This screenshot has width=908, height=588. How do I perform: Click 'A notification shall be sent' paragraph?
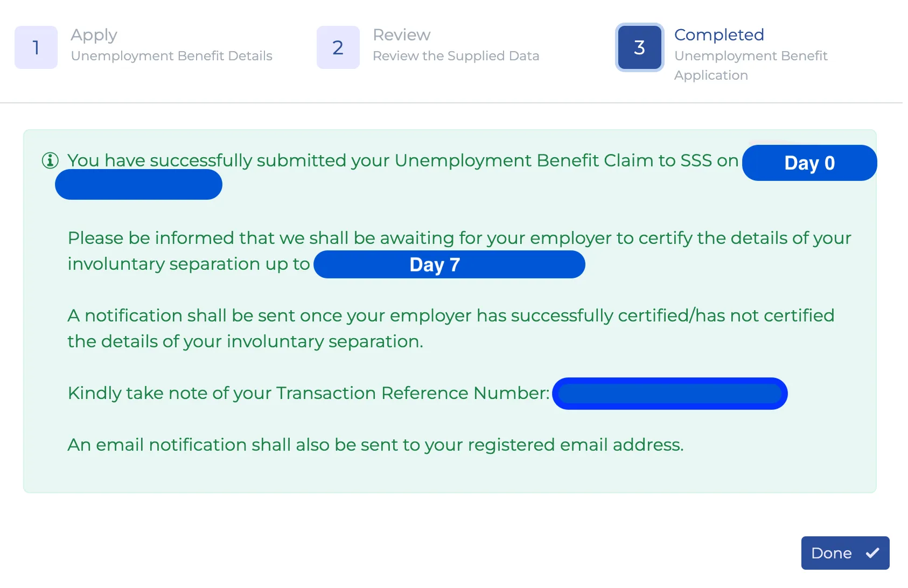point(451,328)
